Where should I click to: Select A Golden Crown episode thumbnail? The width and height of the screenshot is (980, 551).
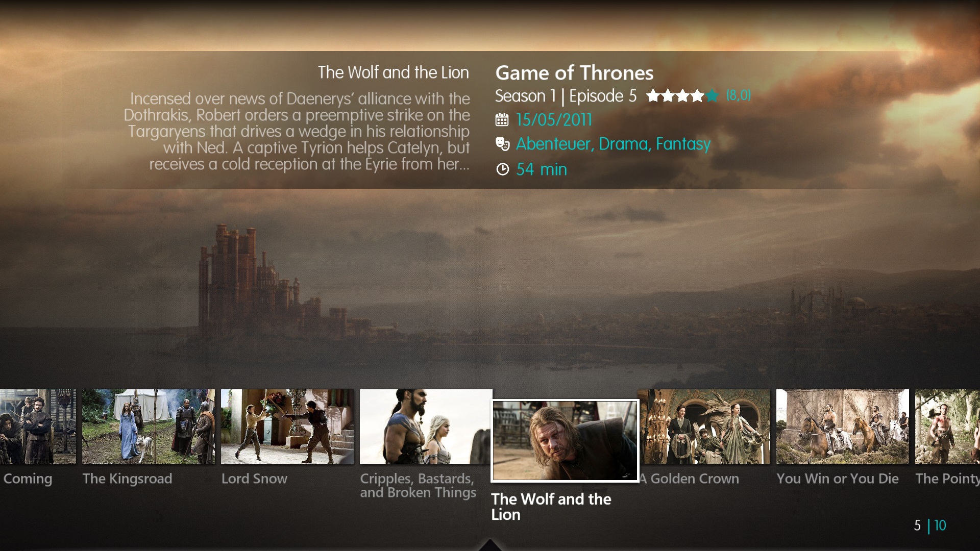[704, 427]
